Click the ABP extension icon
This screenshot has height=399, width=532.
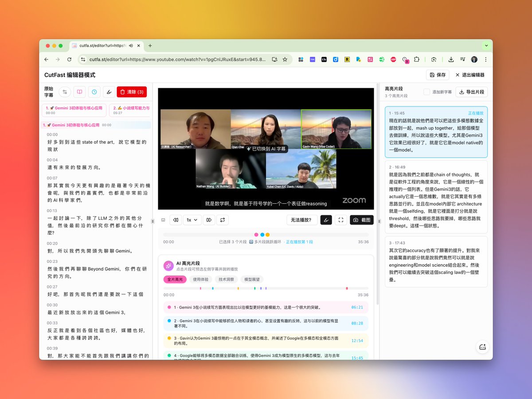tap(393, 59)
